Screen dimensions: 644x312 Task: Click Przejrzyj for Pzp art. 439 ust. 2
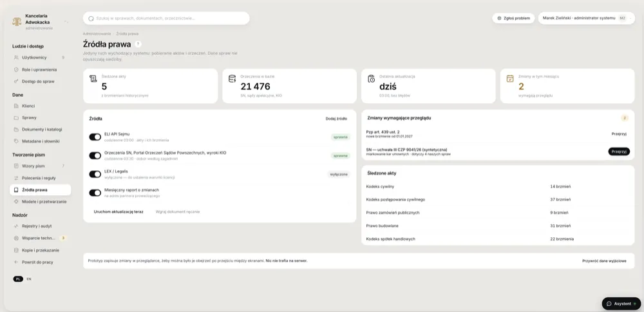pyautogui.click(x=619, y=134)
